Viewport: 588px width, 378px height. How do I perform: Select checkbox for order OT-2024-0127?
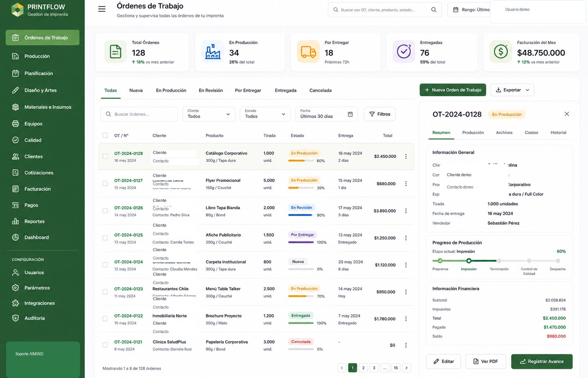pyautogui.click(x=105, y=184)
